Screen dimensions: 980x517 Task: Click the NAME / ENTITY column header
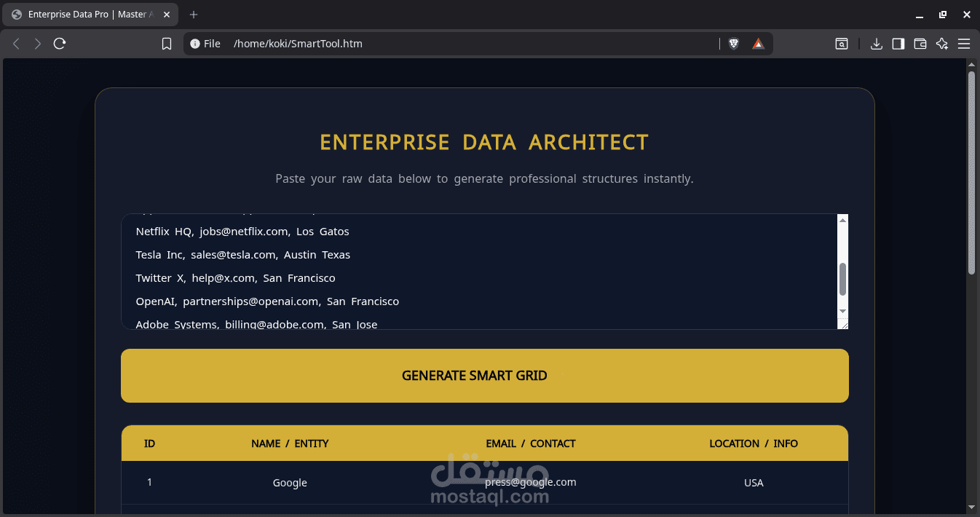290,443
